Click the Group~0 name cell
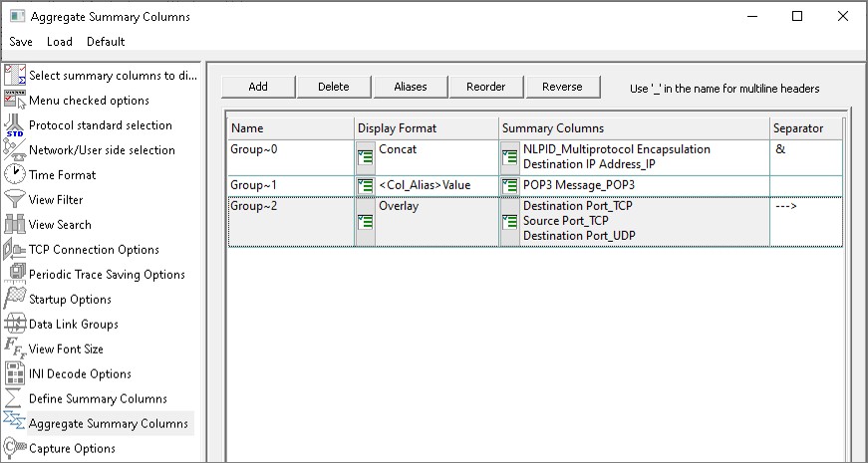Screen dimensions: 868x463 pos(291,157)
